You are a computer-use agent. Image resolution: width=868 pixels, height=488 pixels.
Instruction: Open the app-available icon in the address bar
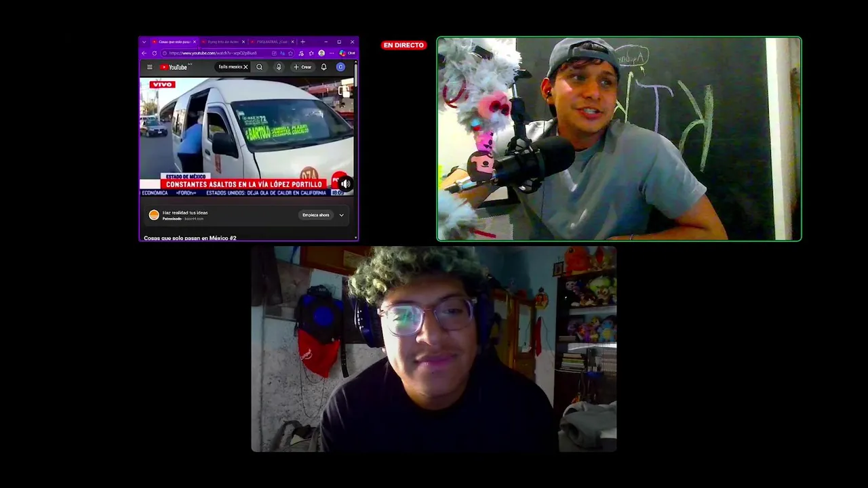click(274, 53)
